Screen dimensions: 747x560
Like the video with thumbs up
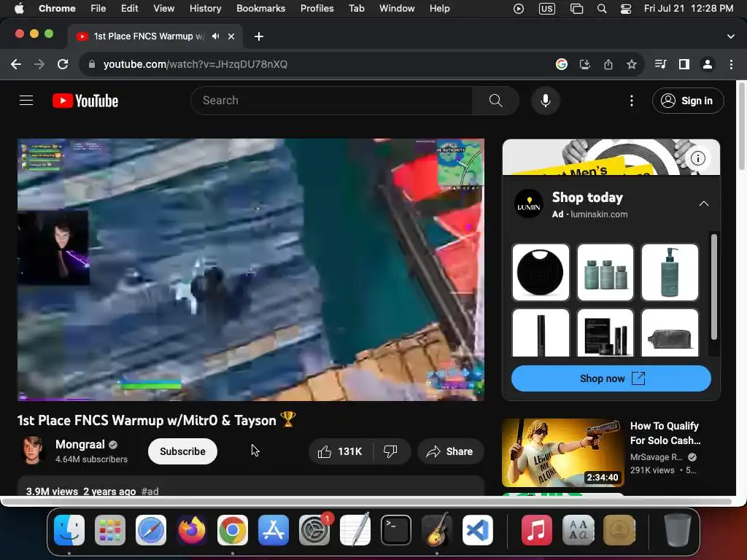pyautogui.click(x=341, y=451)
